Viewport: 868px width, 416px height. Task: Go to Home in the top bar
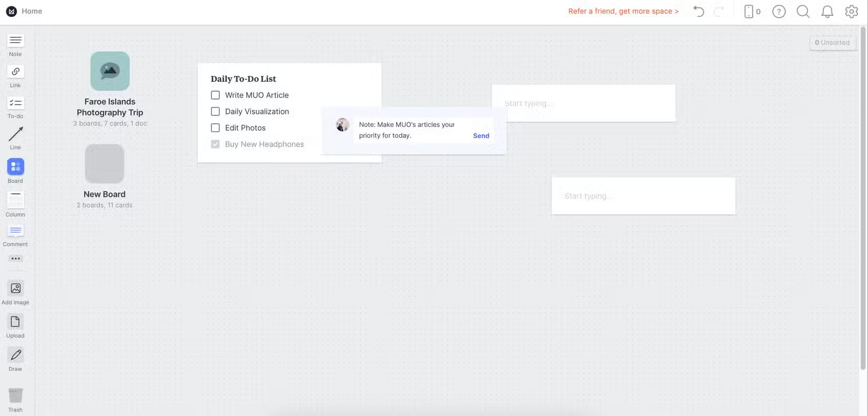32,11
